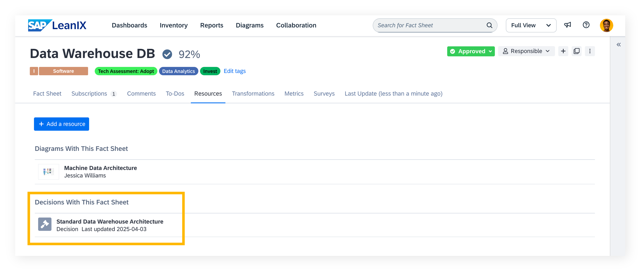Open the Inventory menu
Image resolution: width=644 pixels, height=275 pixels.
point(174,25)
